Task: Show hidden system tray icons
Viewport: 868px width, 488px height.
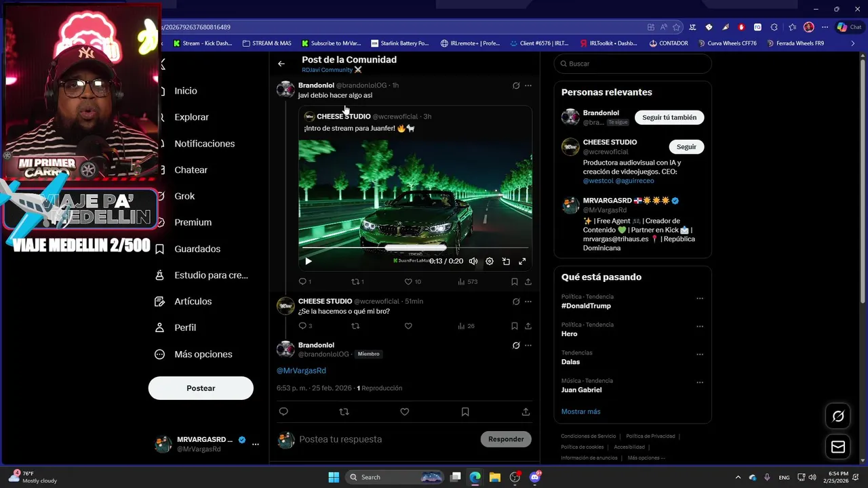Action: (738, 477)
